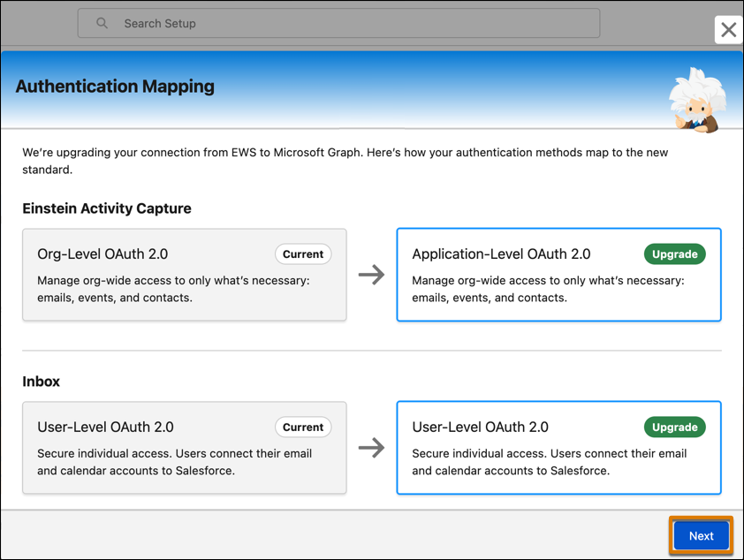
Task: Click the Current badge on Org-Level OAuth
Action: (x=303, y=254)
